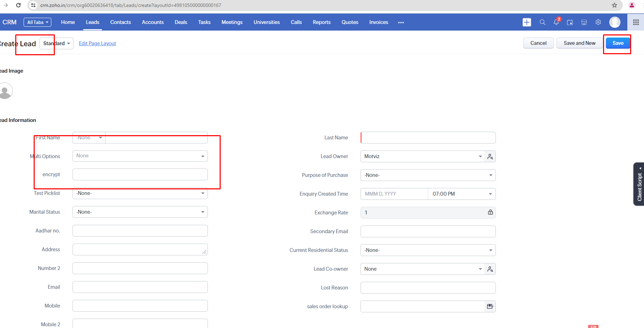This screenshot has width=644, height=328.
Task: Open the Purpose of Purchase dropdown
Action: (x=428, y=175)
